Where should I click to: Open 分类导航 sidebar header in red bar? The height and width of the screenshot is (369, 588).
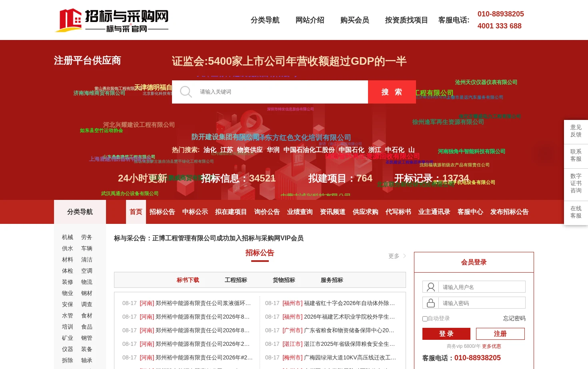(80, 212)
